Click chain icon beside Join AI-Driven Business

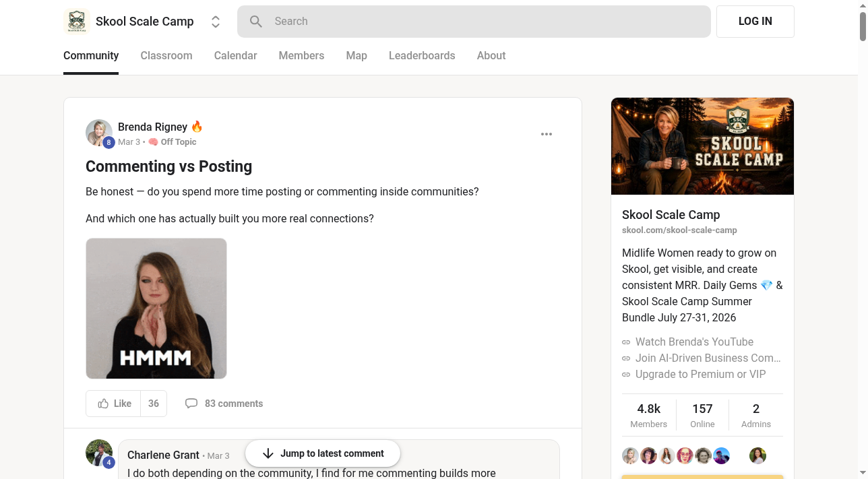(x=626, y=358)
